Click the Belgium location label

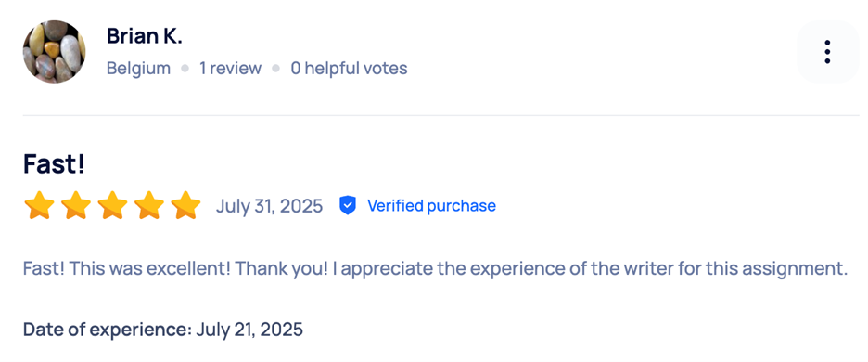pyautogui.click(x=138, y=68)
